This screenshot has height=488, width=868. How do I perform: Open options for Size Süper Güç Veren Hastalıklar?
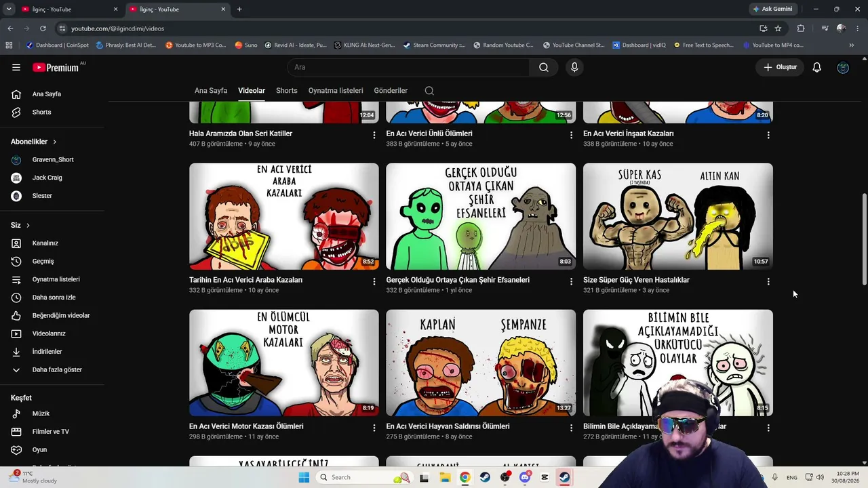768,281
